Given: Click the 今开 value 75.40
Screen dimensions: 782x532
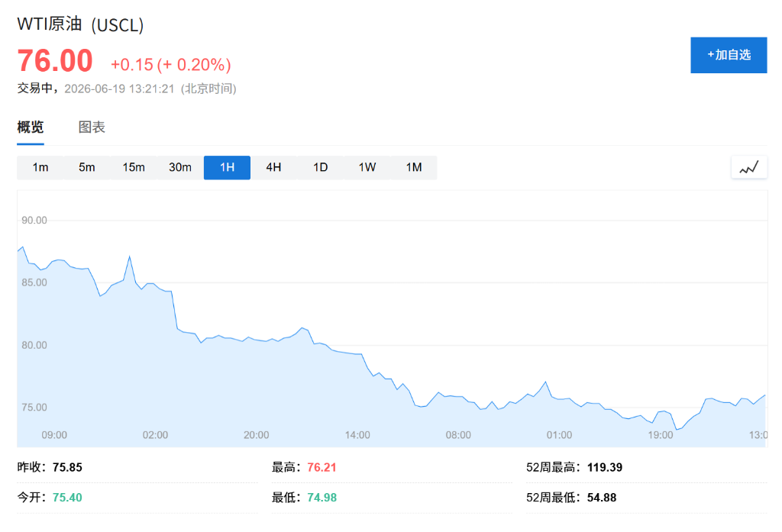Looking at the screenshot, I should click(x=67, y=498).
